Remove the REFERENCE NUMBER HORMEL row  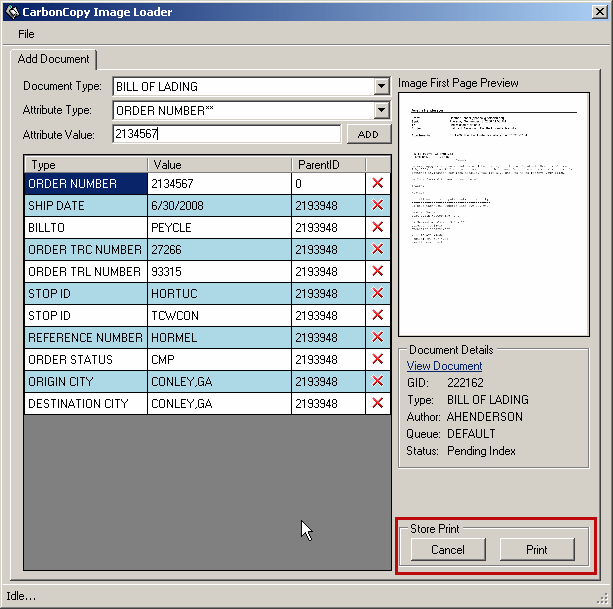click(x=377, y=338)
